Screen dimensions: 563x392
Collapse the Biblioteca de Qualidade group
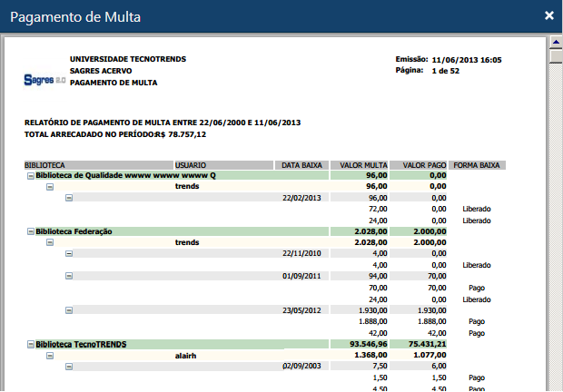point(30,175)
